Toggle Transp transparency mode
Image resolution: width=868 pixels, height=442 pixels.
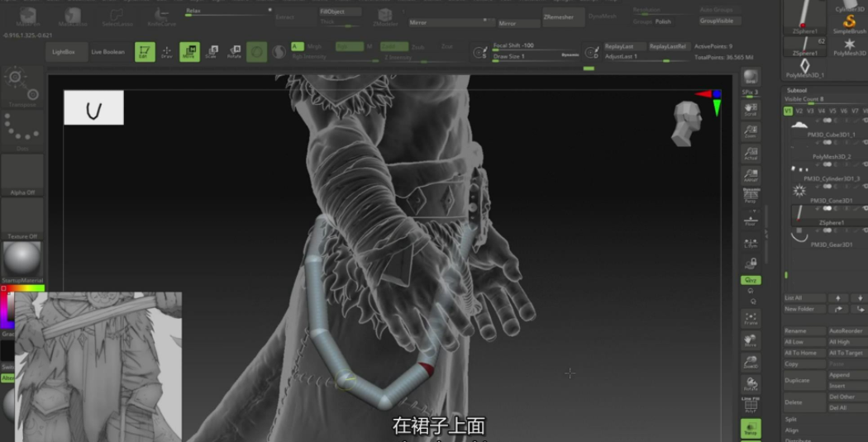point(751,428)
